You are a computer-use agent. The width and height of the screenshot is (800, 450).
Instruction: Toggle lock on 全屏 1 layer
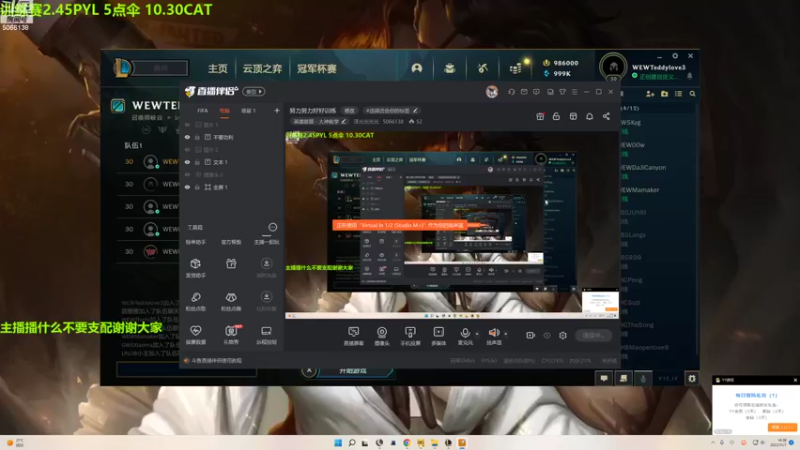coord(197,187)
